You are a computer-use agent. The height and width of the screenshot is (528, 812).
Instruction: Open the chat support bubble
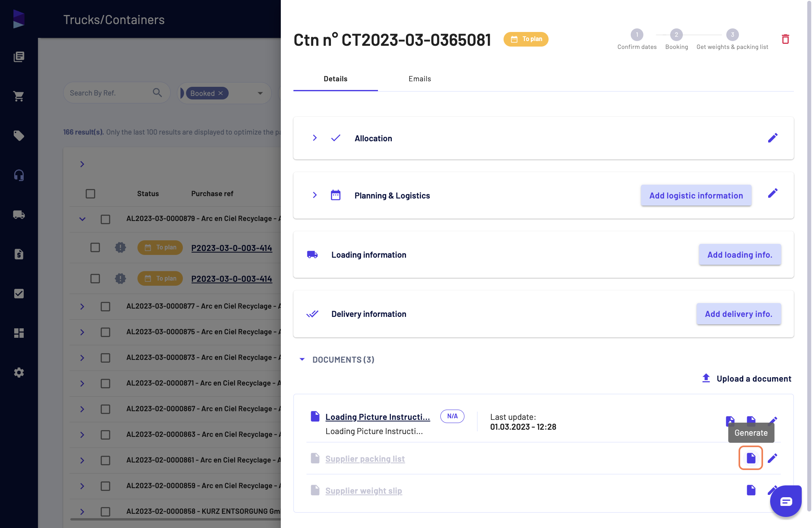click(x=786, y=501)
